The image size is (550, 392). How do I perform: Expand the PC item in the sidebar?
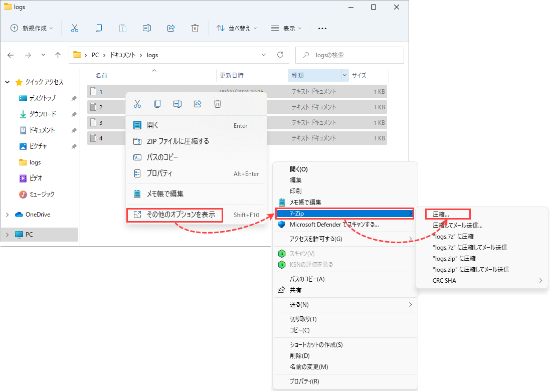7,234
